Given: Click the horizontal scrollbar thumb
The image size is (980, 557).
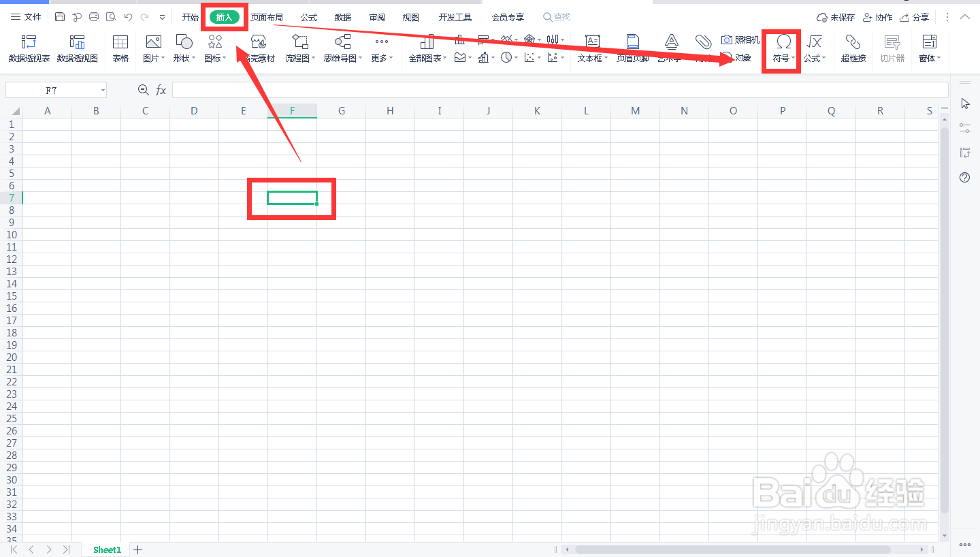Looking at the screenshot, I should 732,550.
